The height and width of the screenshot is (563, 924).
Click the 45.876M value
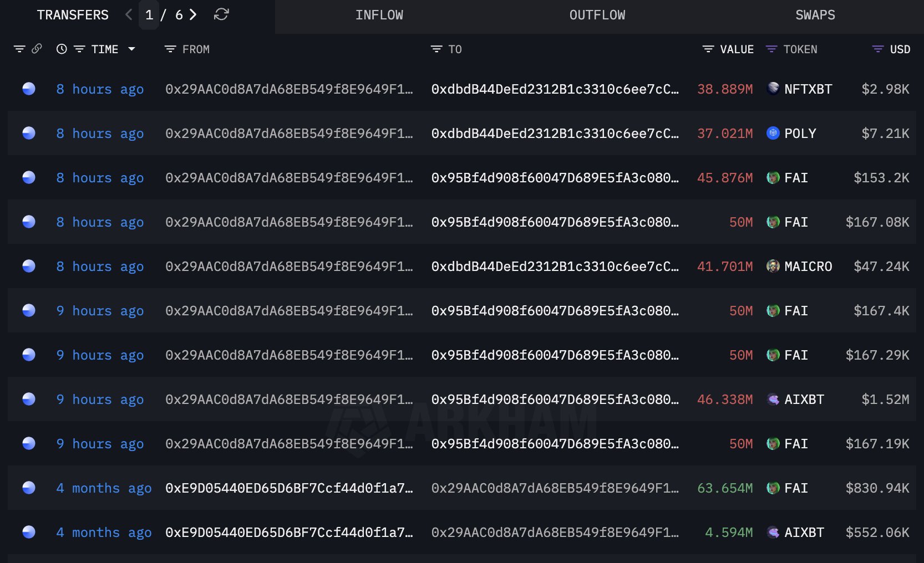pyautogui.click(x=725, y=178)
